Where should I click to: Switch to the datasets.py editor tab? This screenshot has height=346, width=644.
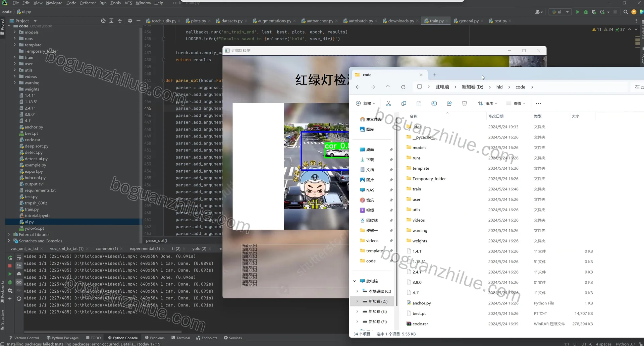(231, 21)
